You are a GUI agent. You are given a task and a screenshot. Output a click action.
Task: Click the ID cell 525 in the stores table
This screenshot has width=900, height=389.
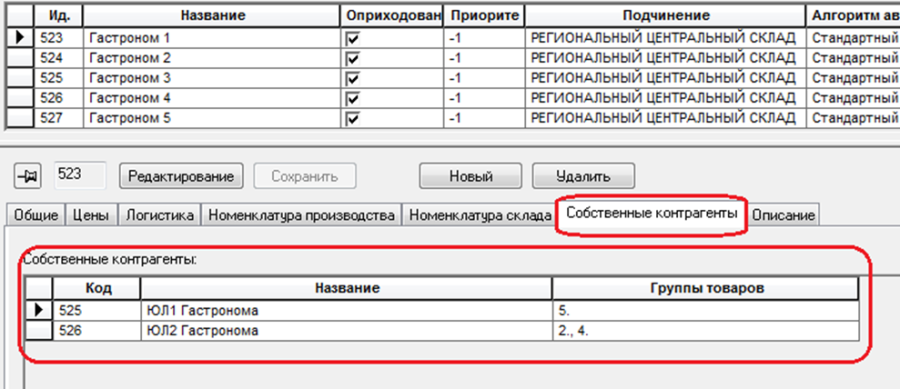(59, 79)
